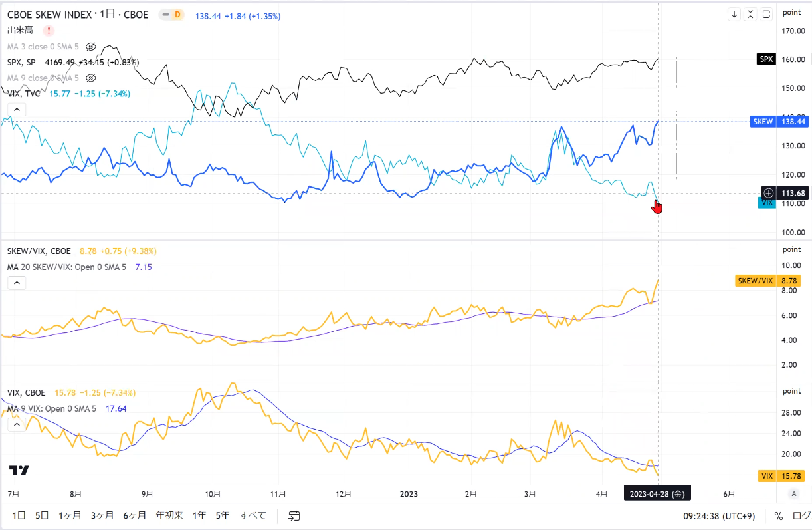The height and width of the screenshot is (530, 812).
Task: Toggle visibility of MA 9 close indicator
Action: coord(92,78)
